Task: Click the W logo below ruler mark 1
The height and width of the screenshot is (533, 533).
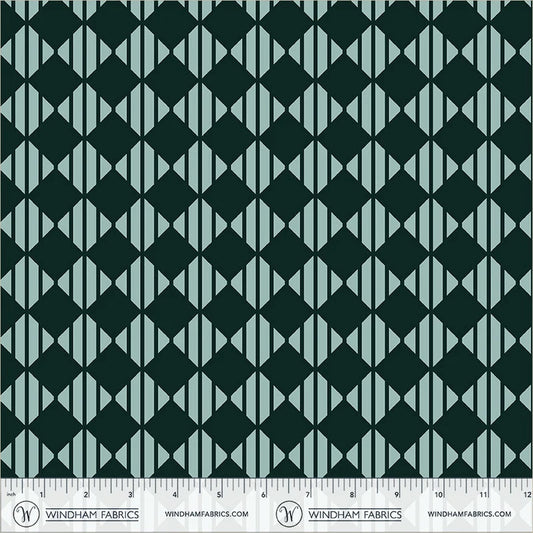Action: pyautogui.click(x=26, y=513)
